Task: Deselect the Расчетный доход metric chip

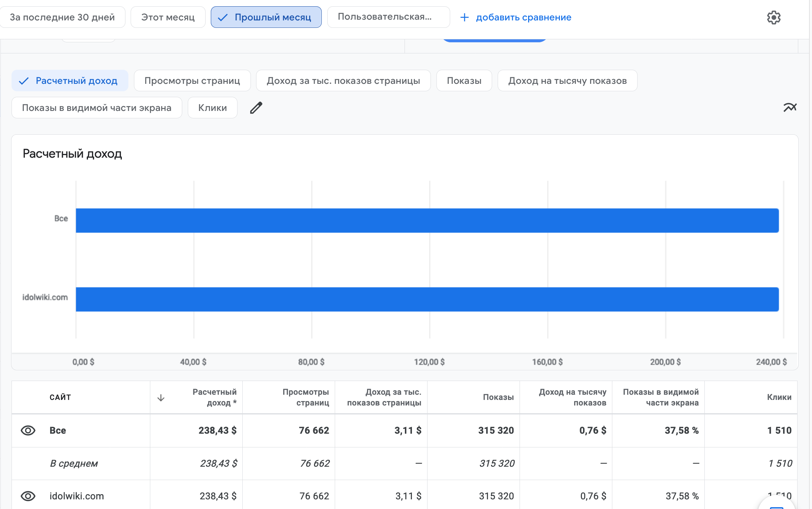Action: [70, 81]
